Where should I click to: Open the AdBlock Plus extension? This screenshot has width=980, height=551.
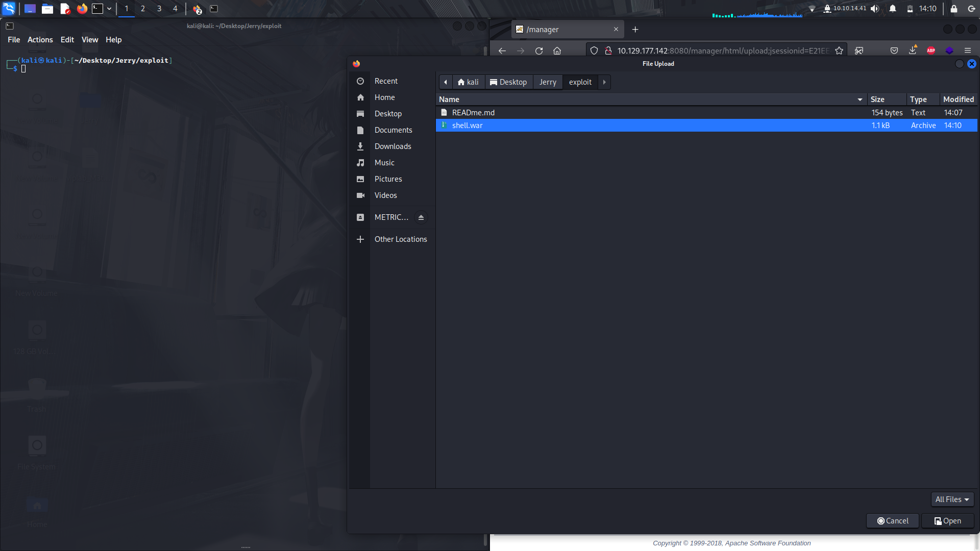pyautogui.click(x=930, y=50)
